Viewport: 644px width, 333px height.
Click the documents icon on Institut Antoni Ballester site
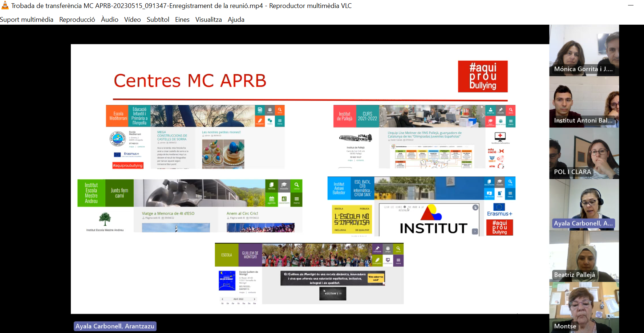(489, 182)
